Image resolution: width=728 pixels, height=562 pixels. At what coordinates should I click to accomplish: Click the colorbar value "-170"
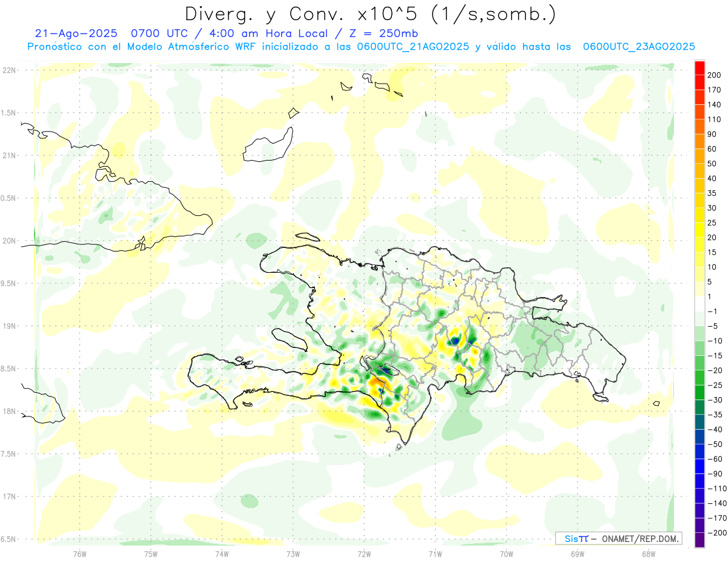pyautogui.click(x=716, y=518)
